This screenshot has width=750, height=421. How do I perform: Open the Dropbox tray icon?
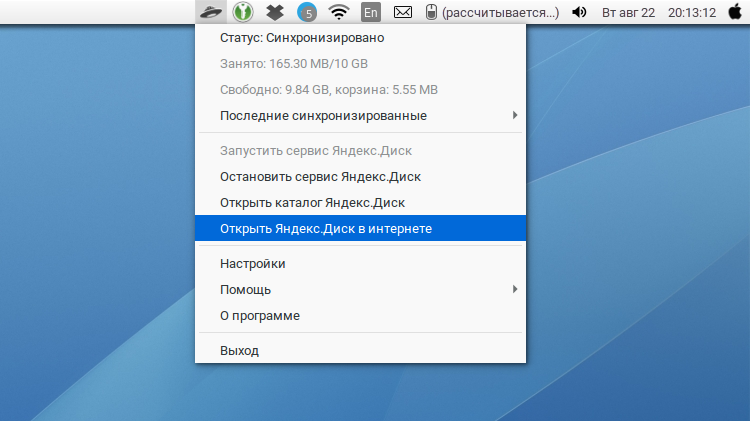click(x=275, y=12)
